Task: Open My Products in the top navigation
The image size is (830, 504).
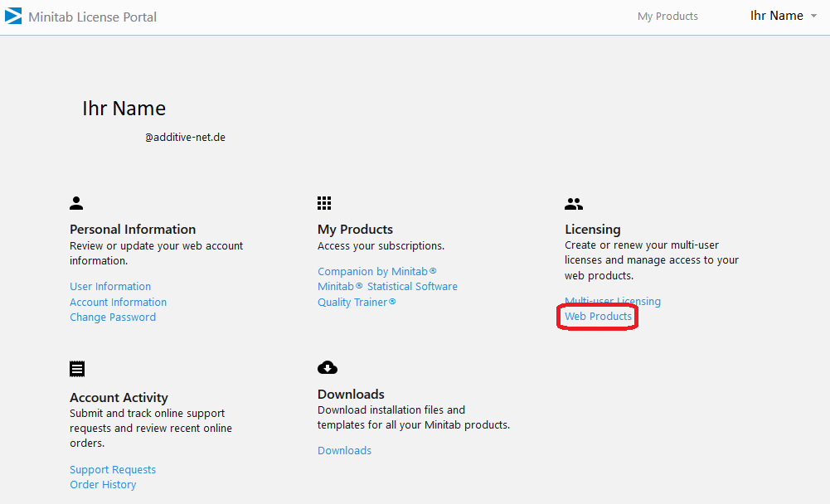Action: click(667, 17)
